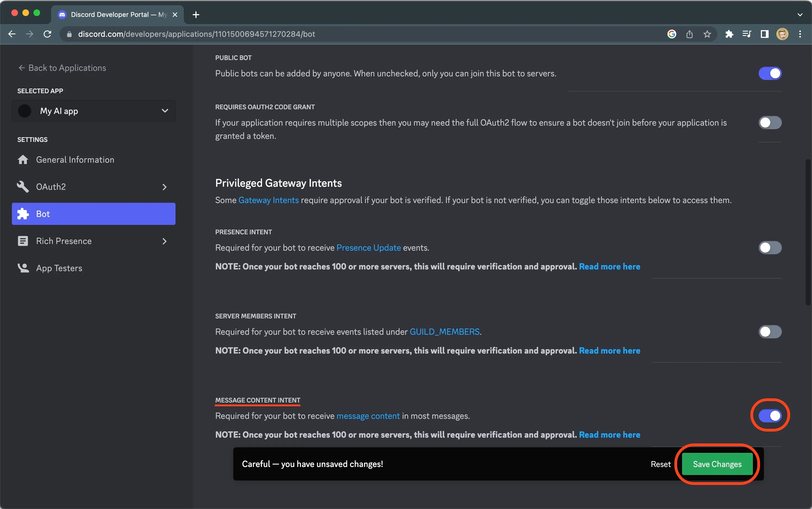Click the App Testers person icon
Screen dimensions: 812x509
[23, 268]
